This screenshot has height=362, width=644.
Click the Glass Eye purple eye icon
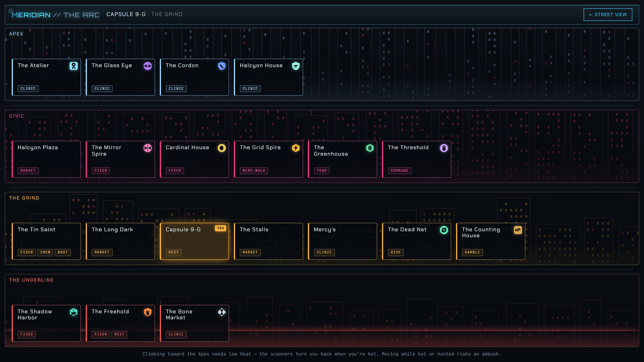148,66
